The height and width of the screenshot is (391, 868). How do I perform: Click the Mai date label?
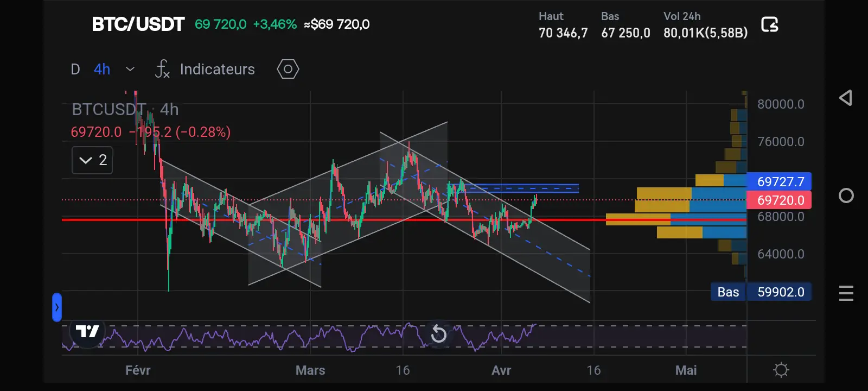click(686, 370)
